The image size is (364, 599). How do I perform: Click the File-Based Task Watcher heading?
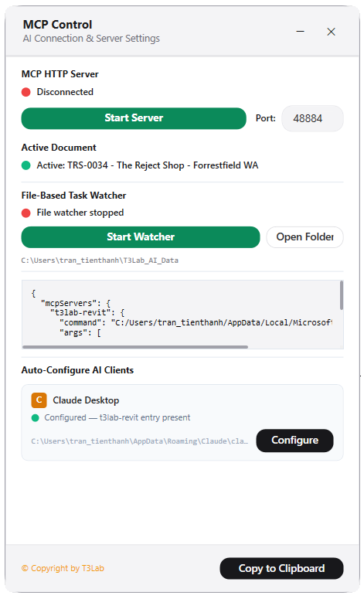[73, 196]
